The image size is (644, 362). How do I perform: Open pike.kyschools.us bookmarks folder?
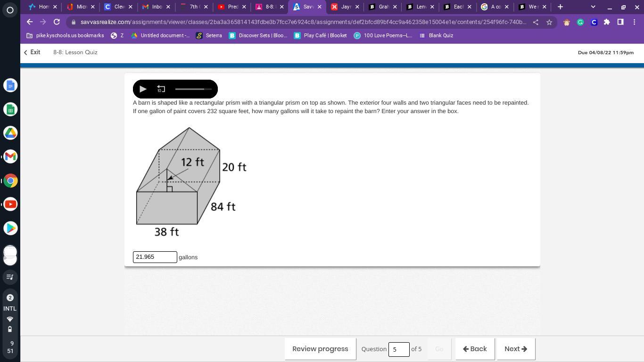click(x=65, y=35)
